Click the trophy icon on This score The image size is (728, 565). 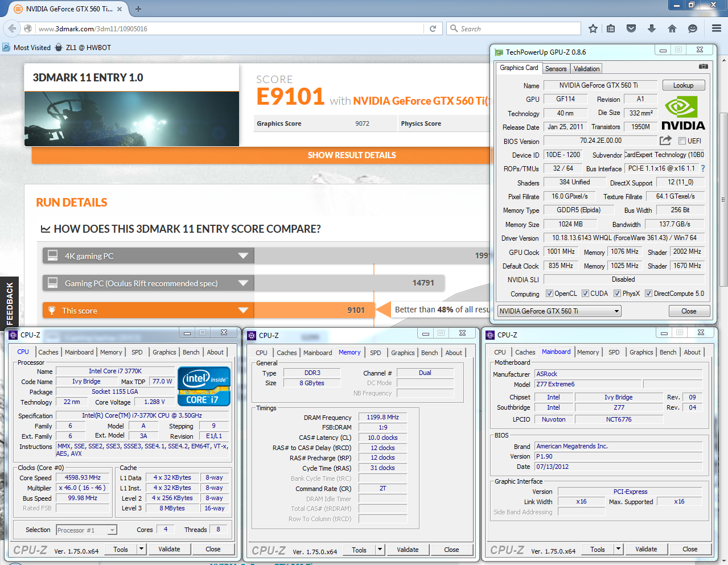[52, 311]
